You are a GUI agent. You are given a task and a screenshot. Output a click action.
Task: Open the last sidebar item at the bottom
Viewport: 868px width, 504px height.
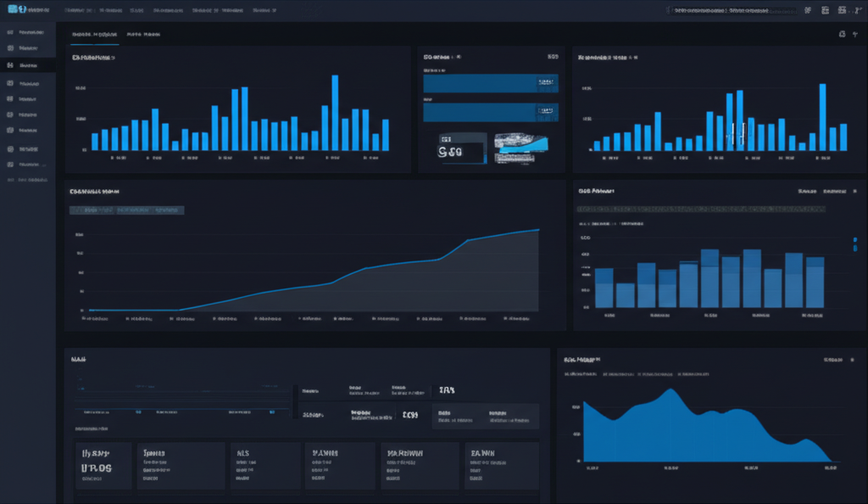coord(10,180)
